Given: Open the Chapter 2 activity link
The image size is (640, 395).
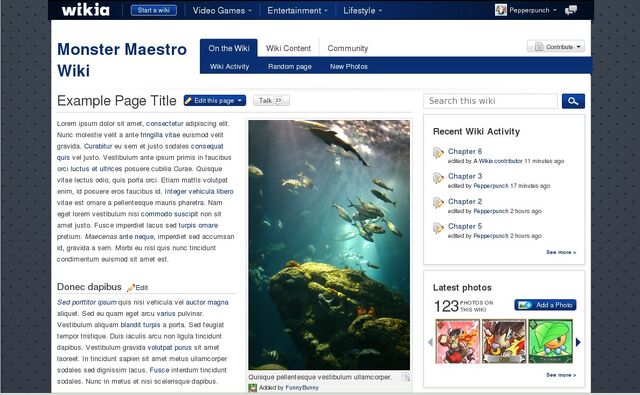Looking at the screenshot, I should tap(465, 201).
